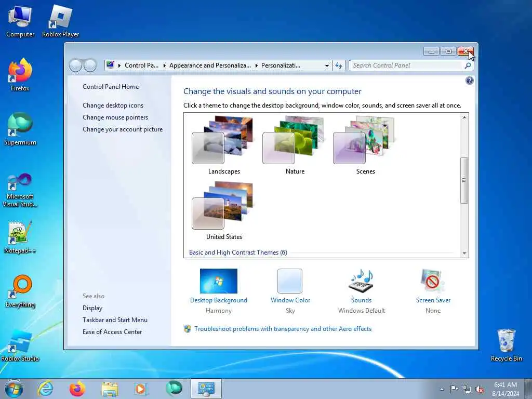Viewport: 532px width, 399px height.
Task: Select the Computer desktop icon
Action: (x=20, y=21)
